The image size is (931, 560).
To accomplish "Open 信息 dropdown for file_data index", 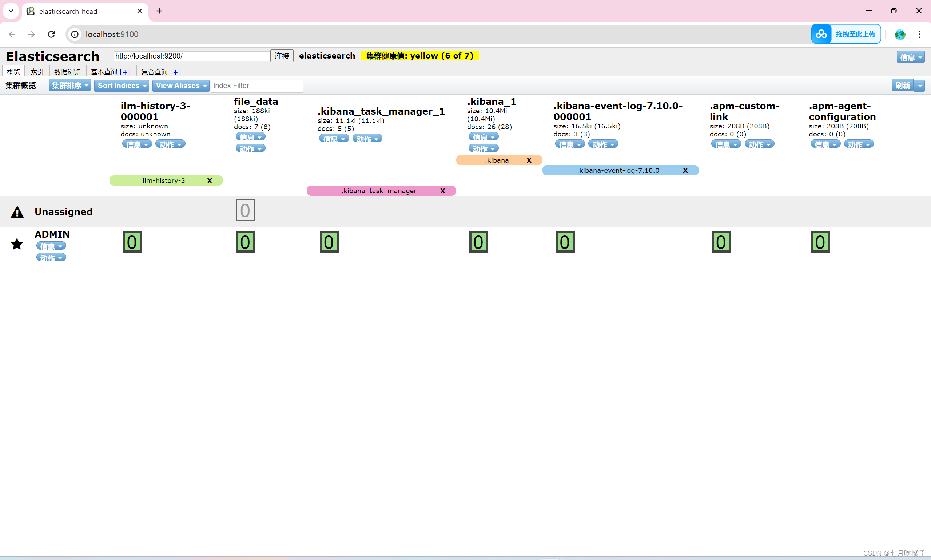I will pyautogui.click(x=250, y=137).
